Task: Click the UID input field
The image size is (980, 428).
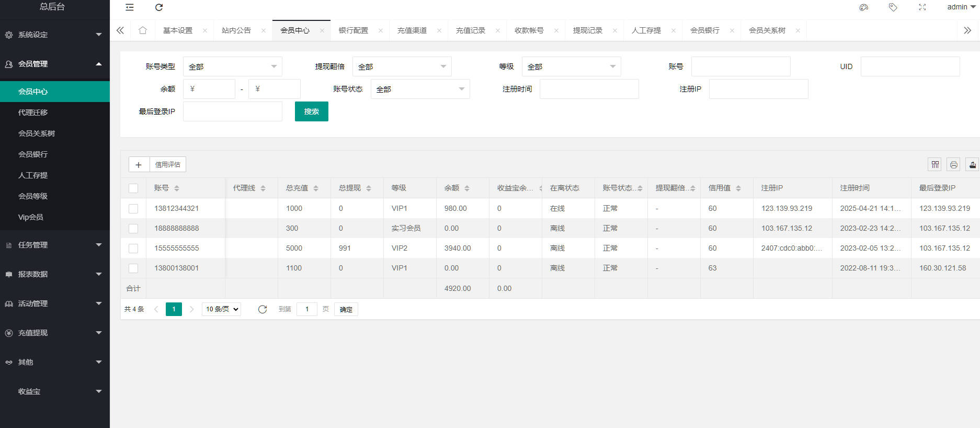Action: click(910, 66)
